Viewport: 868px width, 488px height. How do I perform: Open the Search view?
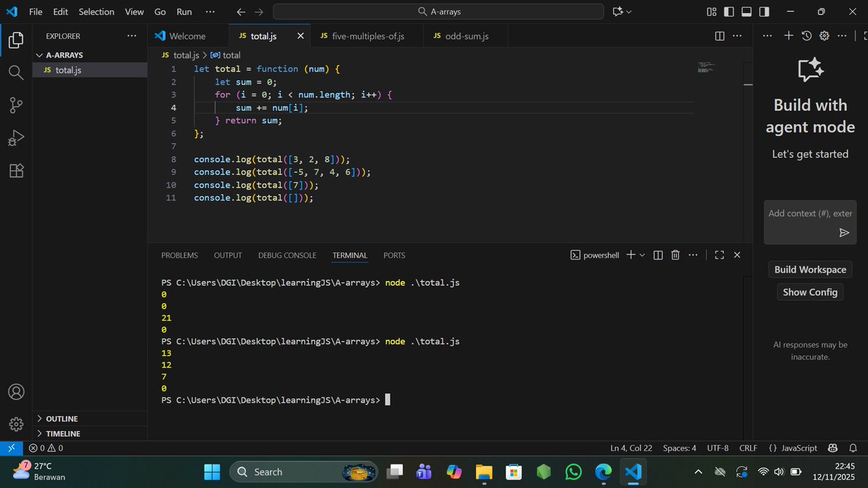16,72
